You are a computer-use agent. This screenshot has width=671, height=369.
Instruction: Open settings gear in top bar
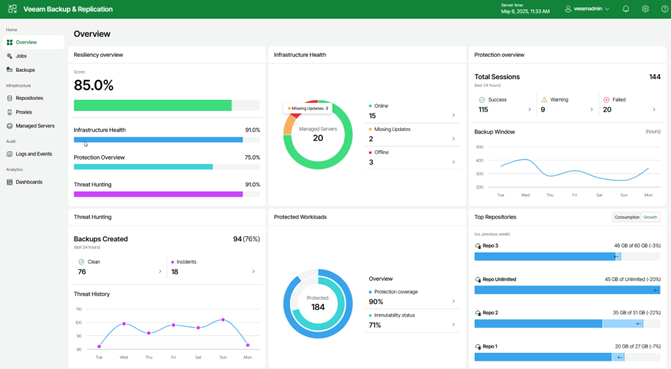click(x=645, y=9)
